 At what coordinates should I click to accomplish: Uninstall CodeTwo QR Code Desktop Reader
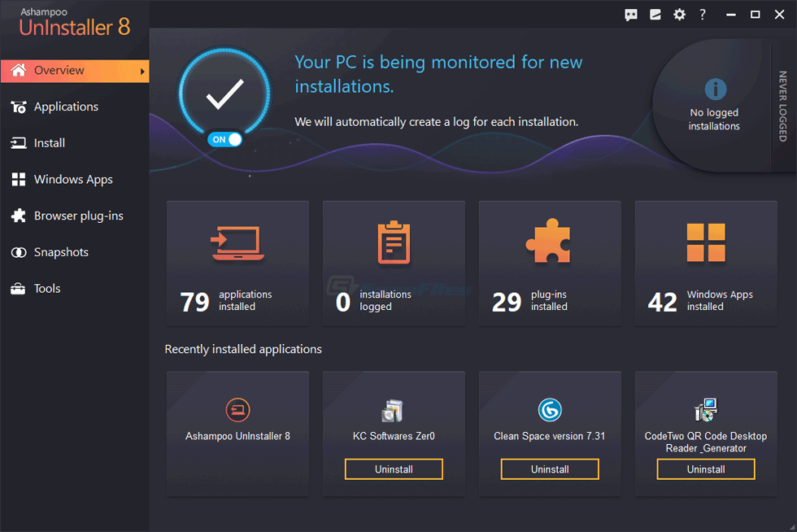[x=706, y=469]
